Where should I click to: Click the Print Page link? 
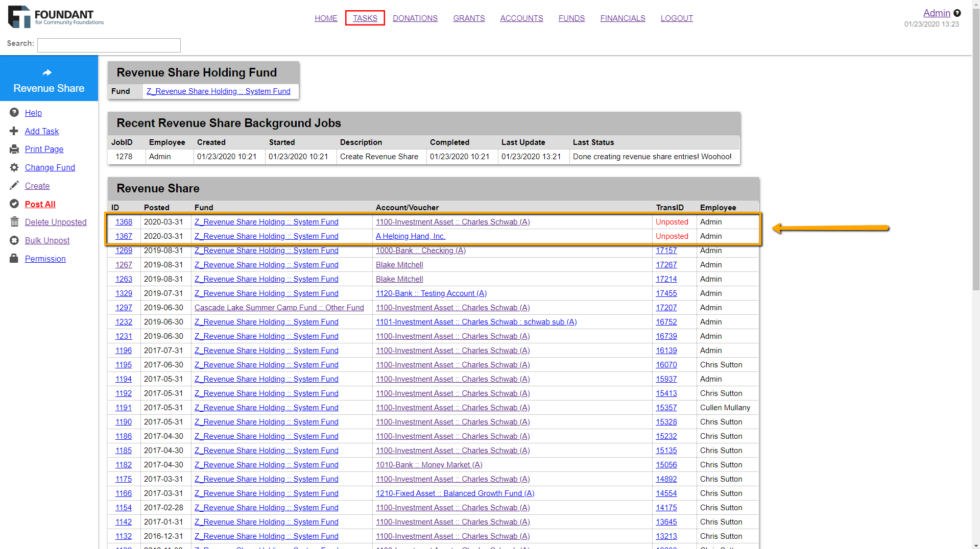pos(44,149)
